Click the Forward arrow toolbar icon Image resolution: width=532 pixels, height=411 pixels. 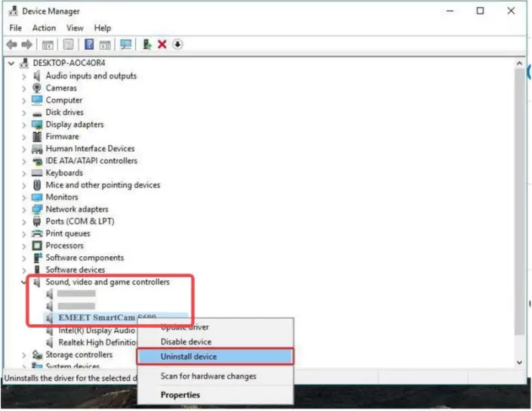coord(27,45)
